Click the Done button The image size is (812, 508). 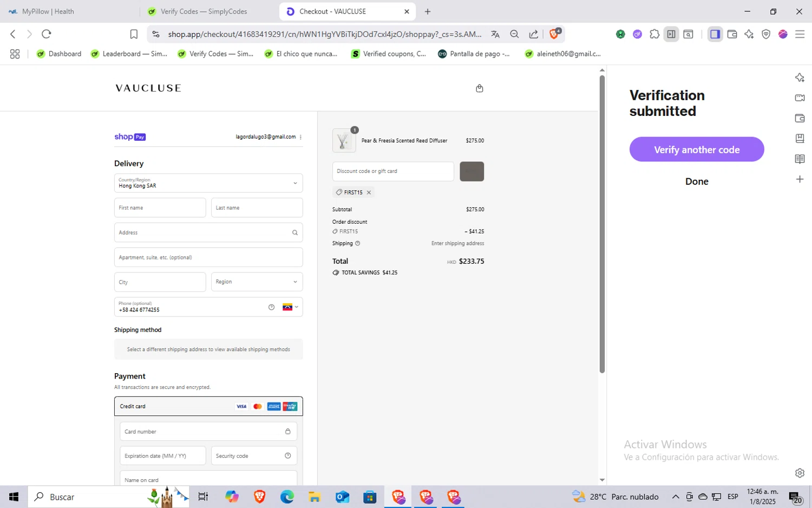coord(697,181)
